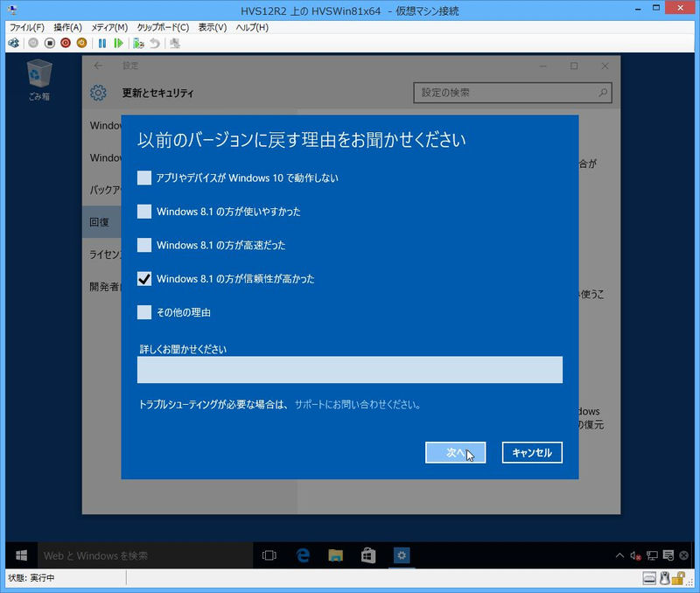Open the メディア(M) menu
Image resolution: width=700 pixels, height=593 pixels.
coord(109,27)
